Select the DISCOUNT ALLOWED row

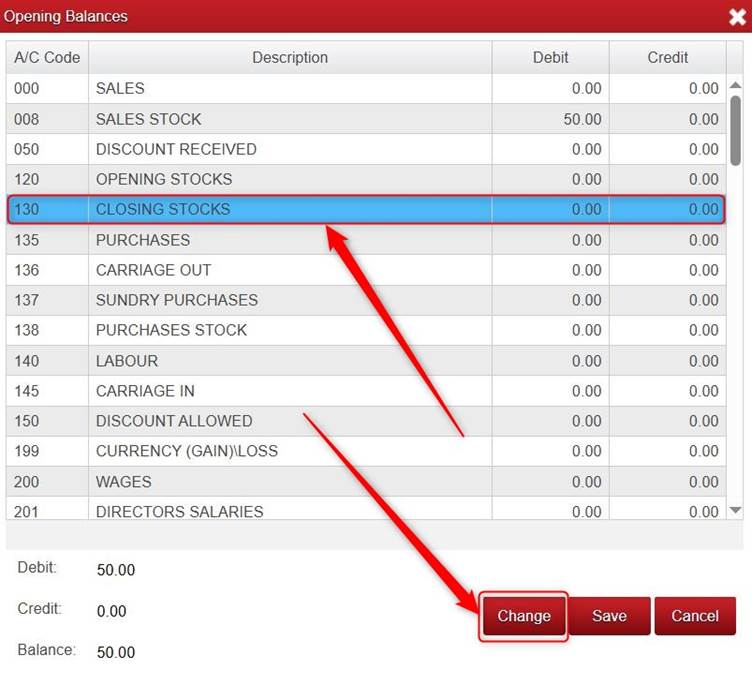(366, 421)
